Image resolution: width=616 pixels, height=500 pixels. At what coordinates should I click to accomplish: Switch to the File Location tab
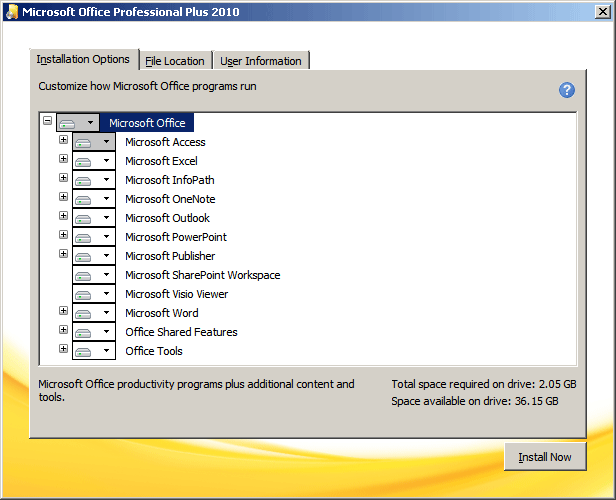coord(175,61)
